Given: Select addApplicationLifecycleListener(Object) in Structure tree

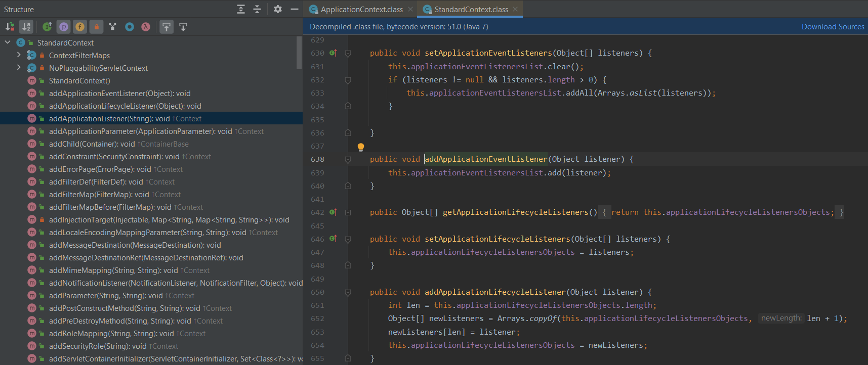Looking at the screenshot, I should [x=151, y=106].
